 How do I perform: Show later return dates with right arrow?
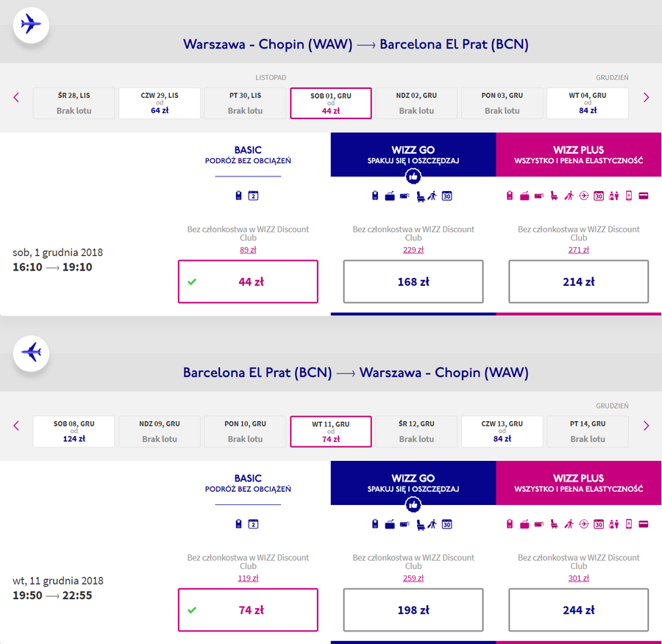646,426
